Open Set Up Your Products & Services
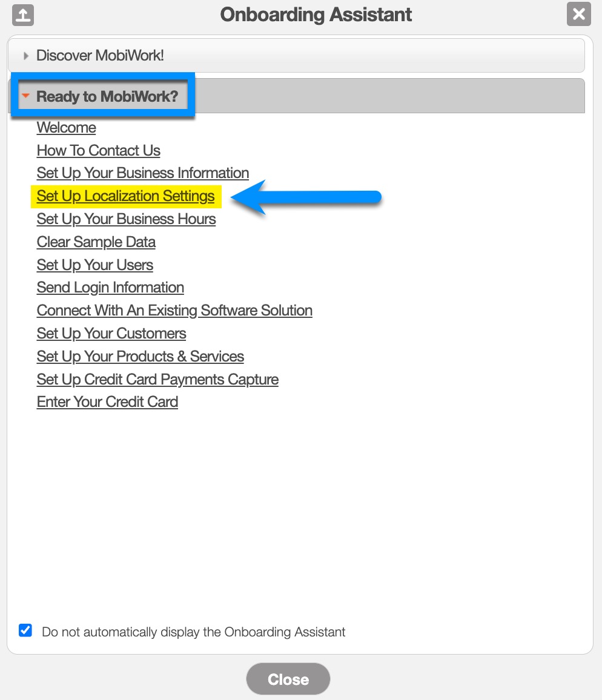The height and width of the screenshot is (700, 602). click(x=140, y=357)
